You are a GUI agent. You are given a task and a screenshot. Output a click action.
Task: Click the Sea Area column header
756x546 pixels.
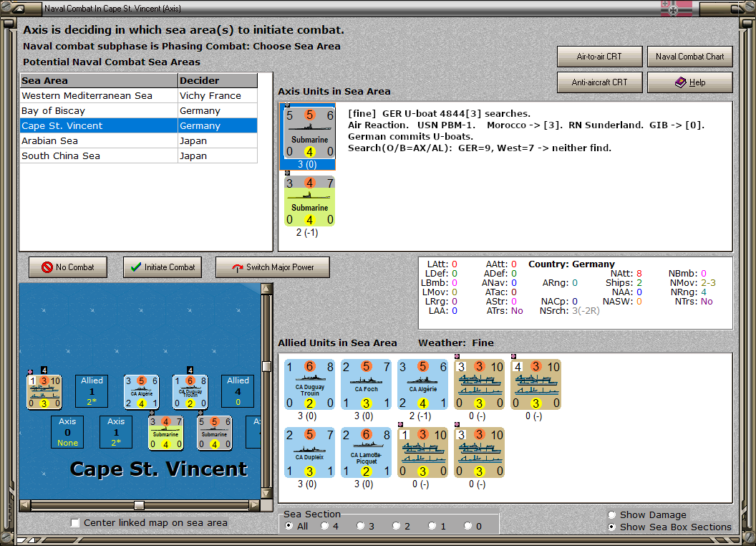[99, 81]
